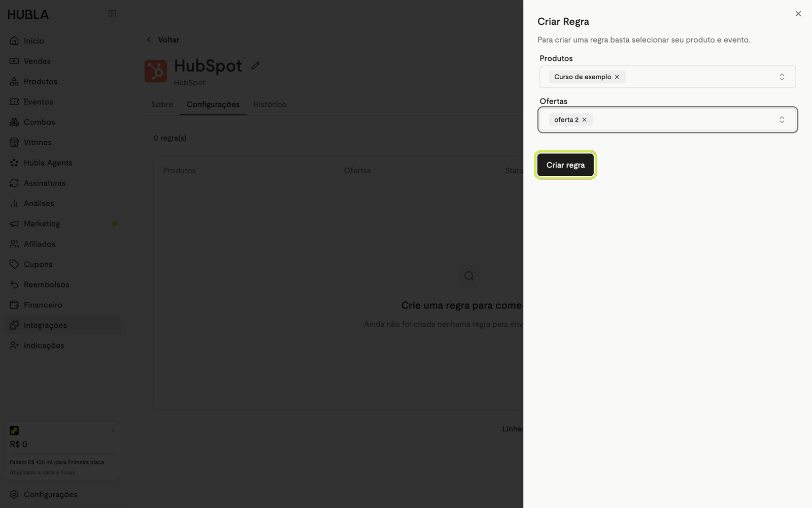The image size is (812, 508).
Task: Click the Integrações puzzle icon
Action: click(14, 325)
